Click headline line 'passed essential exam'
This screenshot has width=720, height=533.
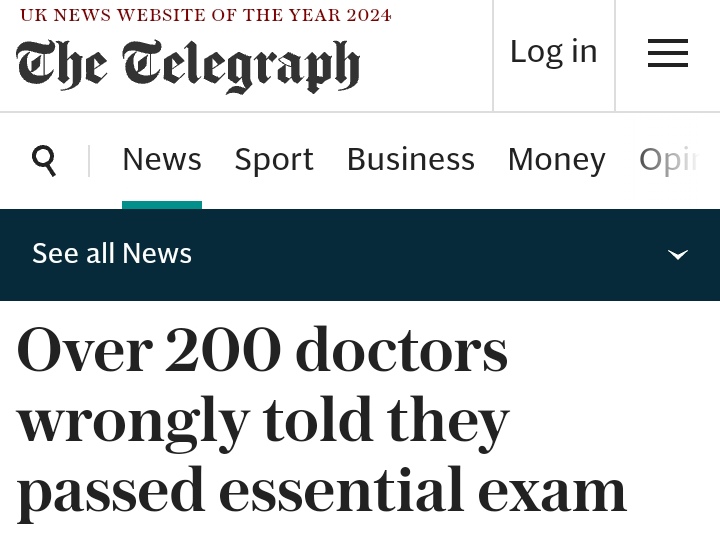click(321, 490)
